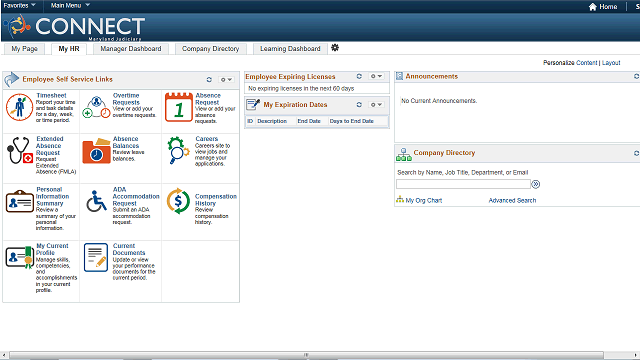Click the Timesheet link text
Screen dimensions: 640x360
point(51,96)
